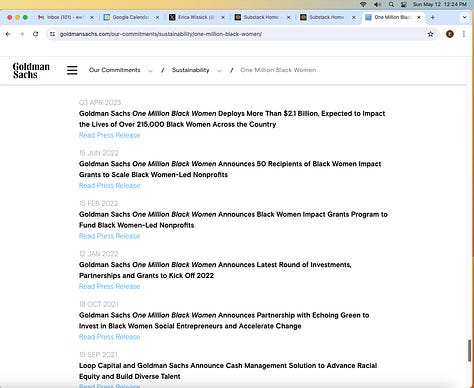This screenshot has height=388, width=474.
Task: Close the One Million Black Women tab
Action: point(419,17)
